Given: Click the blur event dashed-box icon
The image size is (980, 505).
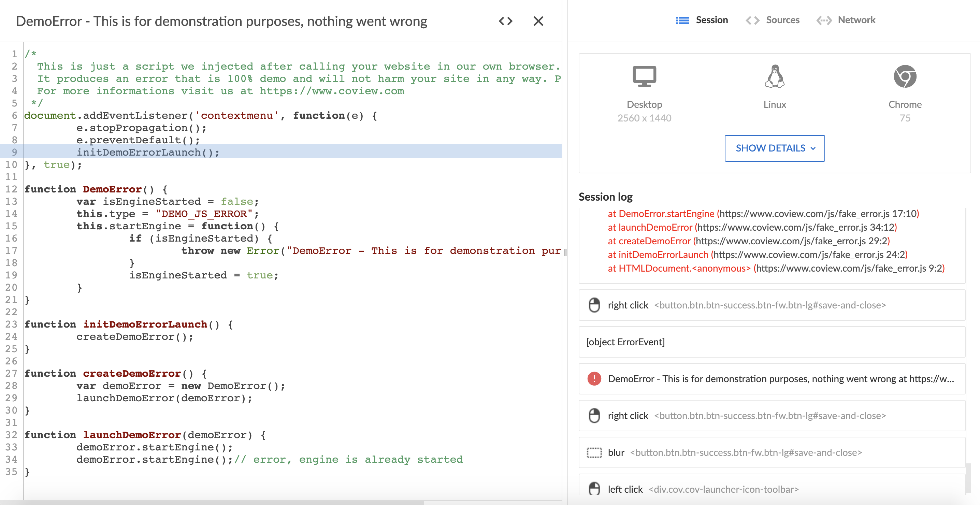Looking at the screenshot, I should tap(594, 452).
